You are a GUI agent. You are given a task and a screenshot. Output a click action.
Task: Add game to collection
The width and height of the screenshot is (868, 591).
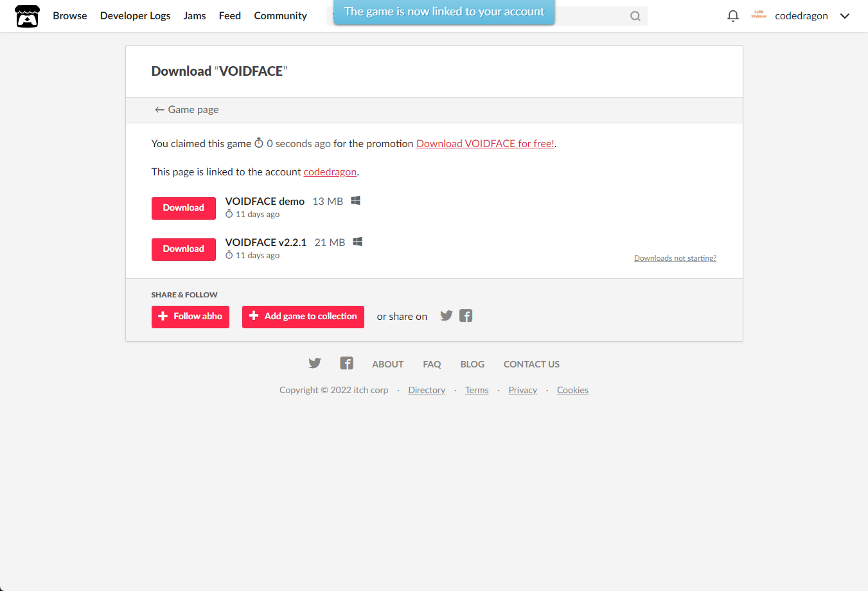coord(303,317)
